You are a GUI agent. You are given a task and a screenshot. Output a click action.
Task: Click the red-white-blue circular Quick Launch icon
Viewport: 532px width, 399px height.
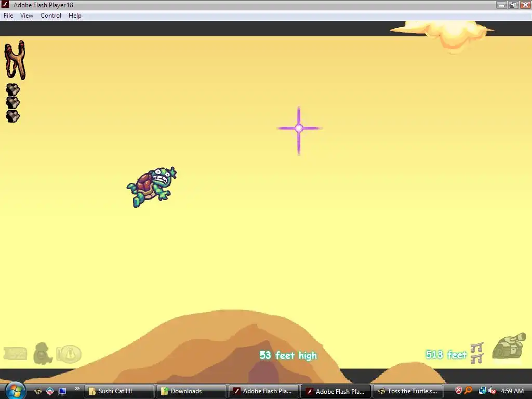point(50,391)
